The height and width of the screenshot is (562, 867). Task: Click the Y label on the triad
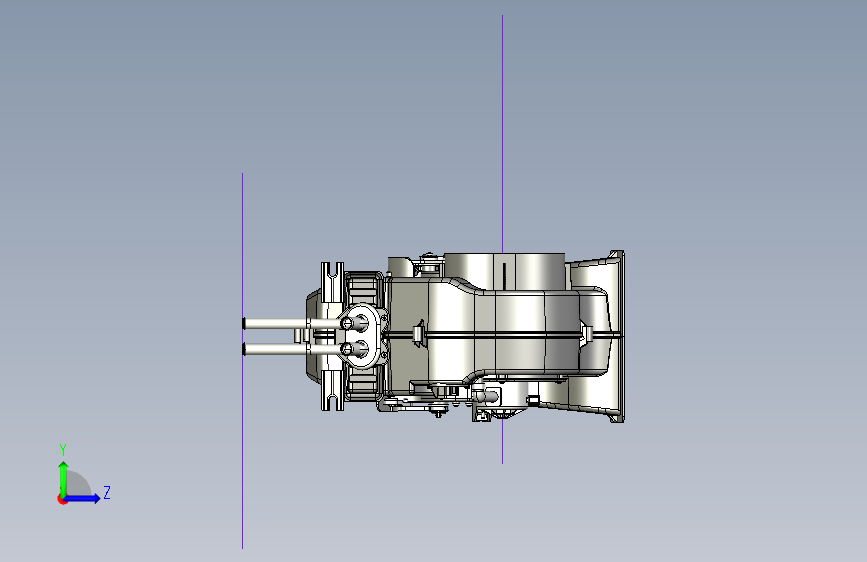63,449
